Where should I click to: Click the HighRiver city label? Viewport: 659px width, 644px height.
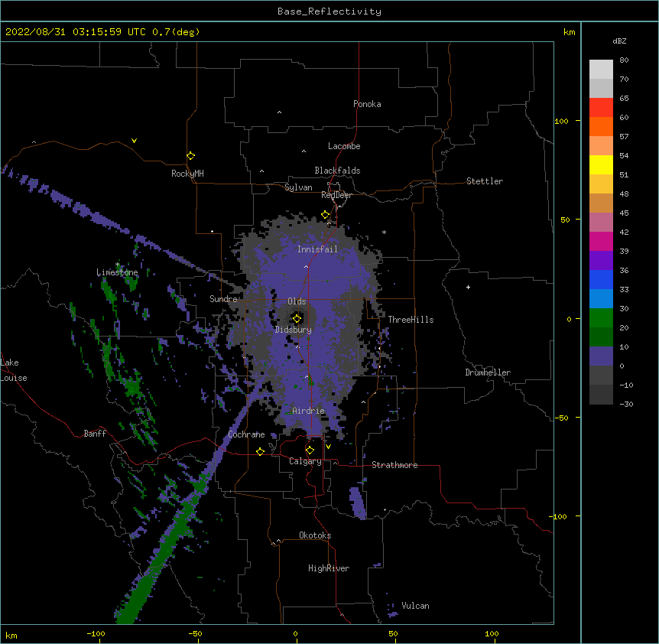click(x=329, y=568)
